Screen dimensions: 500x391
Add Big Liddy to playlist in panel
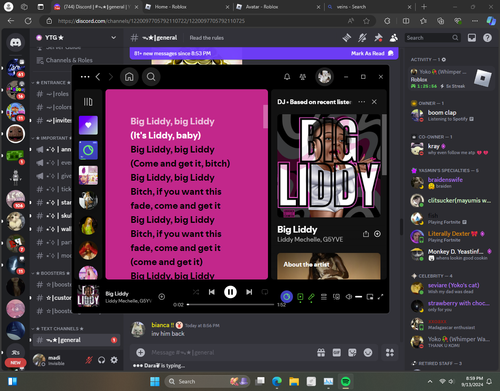coord(377,234)
